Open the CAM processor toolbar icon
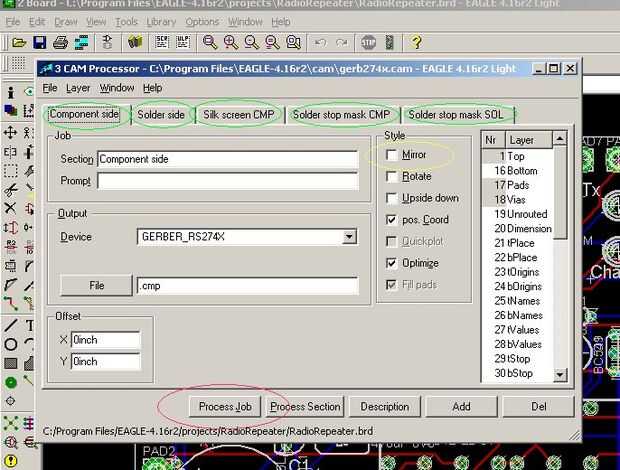620x470 pixels. point(81,42)
